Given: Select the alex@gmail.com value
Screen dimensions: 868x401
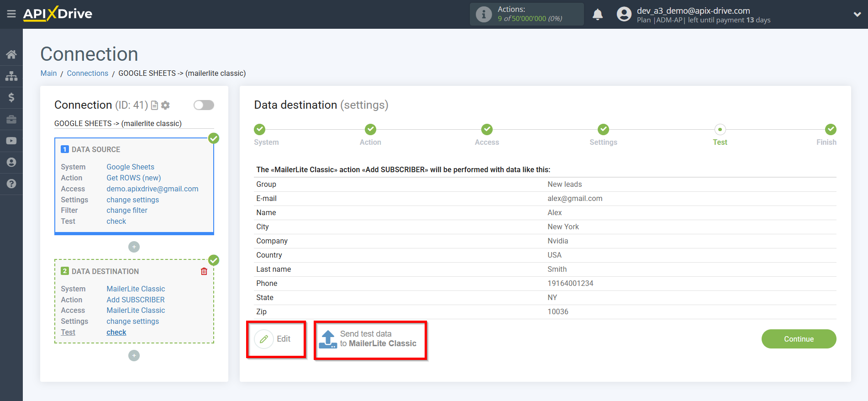Looking at the screenshot, I should [575, 199].
